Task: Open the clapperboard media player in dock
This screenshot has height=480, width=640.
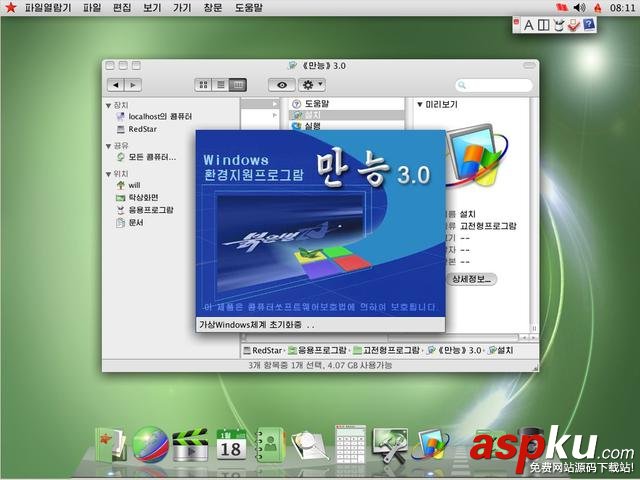Action: coord(190,445)
